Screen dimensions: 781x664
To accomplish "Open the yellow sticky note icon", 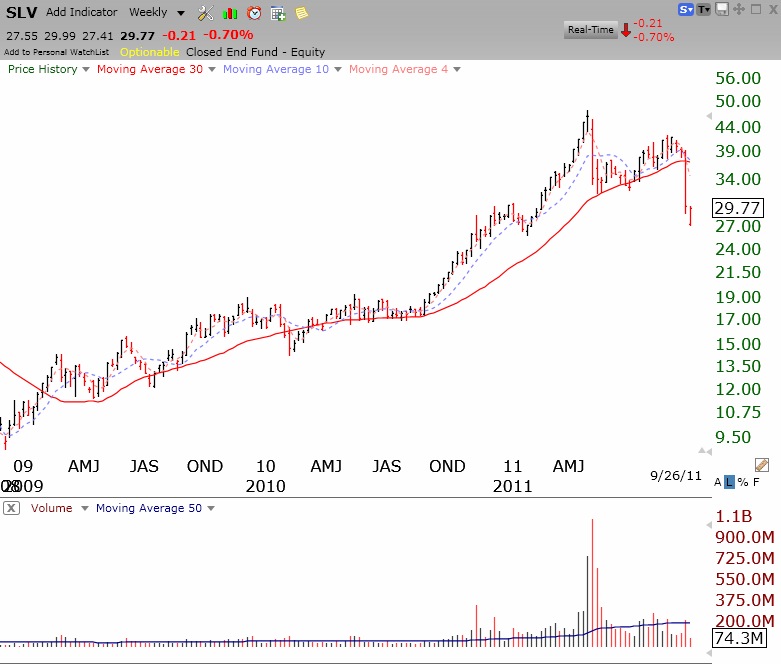I will tap(301, 13).
